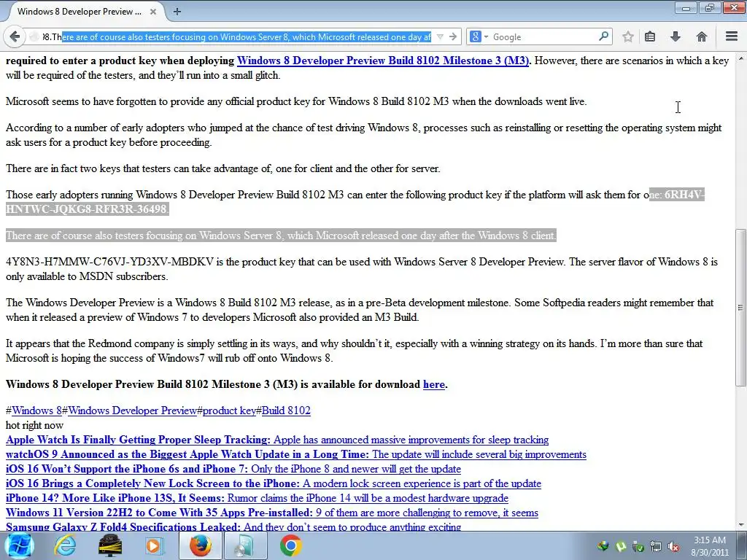Open Windows Media Player from taskbar
Viewport: 747px width, 560px height.
click(x=153, y=545)
